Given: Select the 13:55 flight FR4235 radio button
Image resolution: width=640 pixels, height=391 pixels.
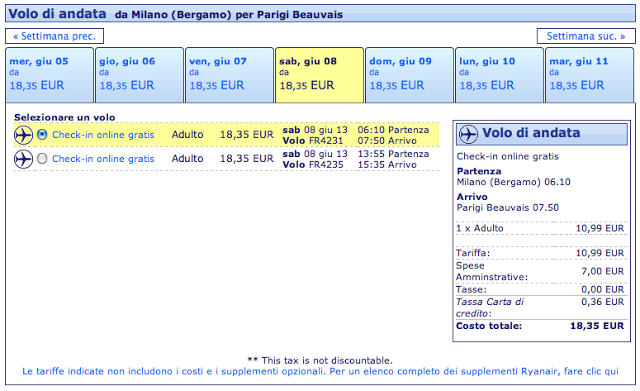Looking at the screenshot, I should pyautogui.click(x=42, y=158).
